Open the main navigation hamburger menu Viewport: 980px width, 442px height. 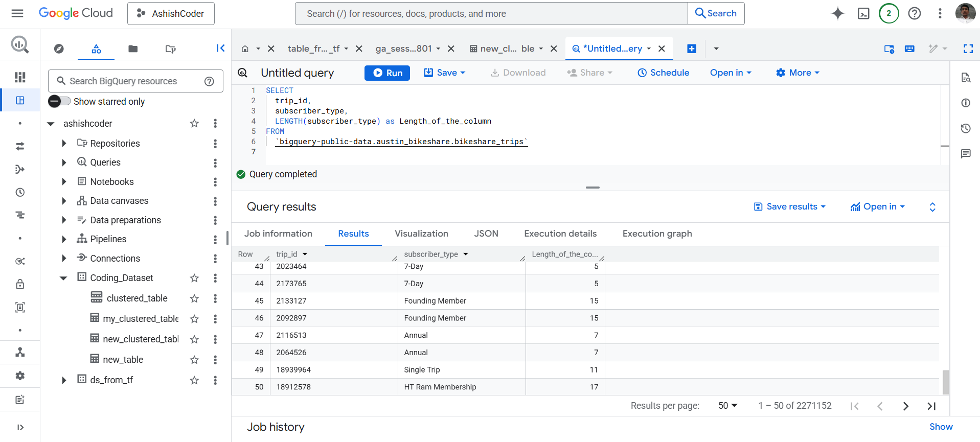pos(17,13)
